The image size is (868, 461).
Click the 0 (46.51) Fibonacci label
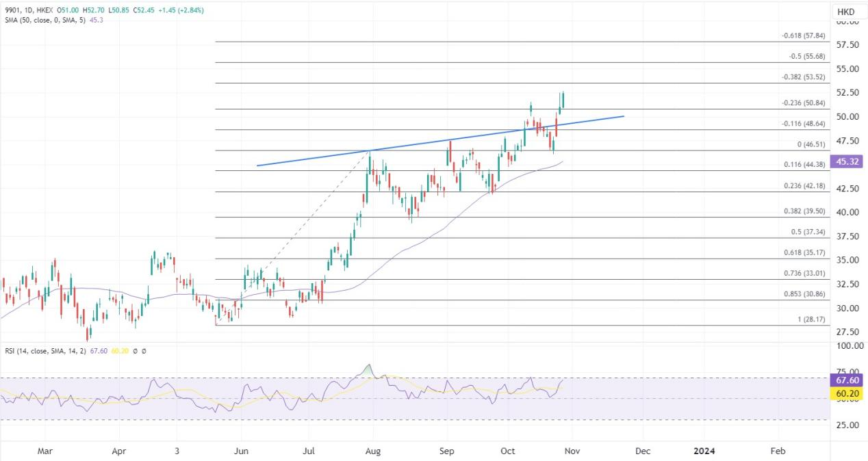click(x=811, y=144)
